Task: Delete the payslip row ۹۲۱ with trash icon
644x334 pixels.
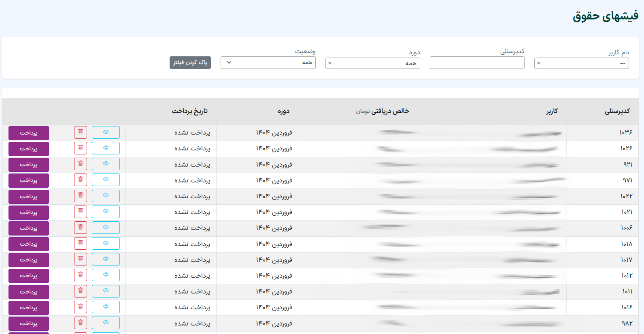Action: pos(81,164)
